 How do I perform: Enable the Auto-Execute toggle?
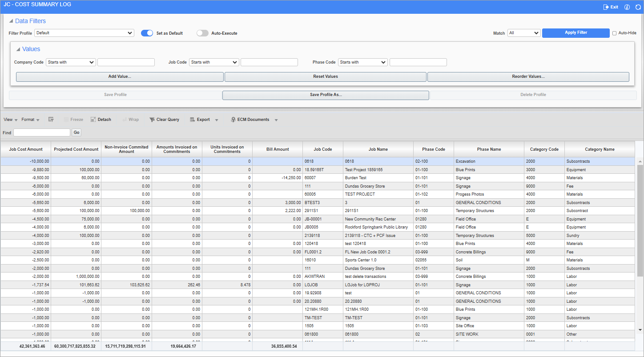pos(202,33)
